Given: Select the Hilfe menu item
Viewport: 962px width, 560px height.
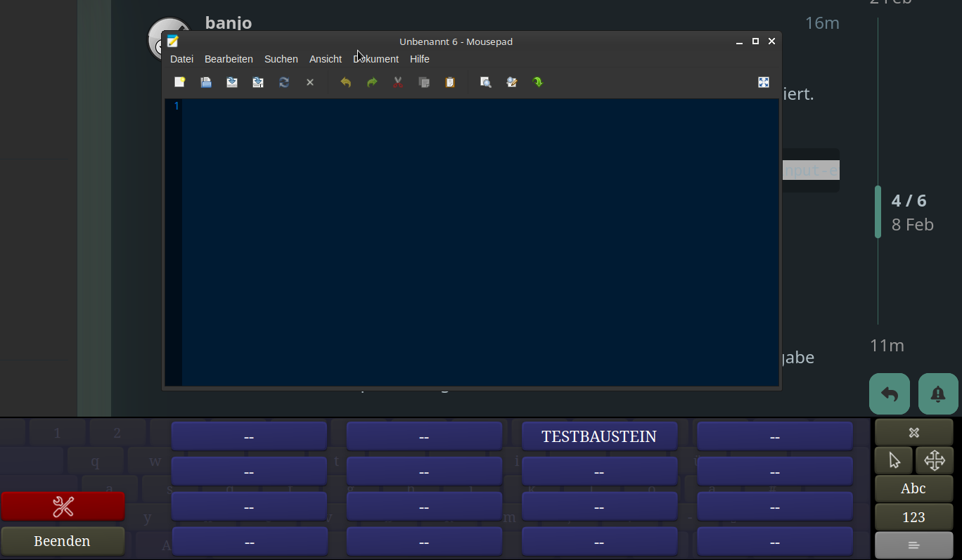Looking at the screenshot, I should coord(420,59).
